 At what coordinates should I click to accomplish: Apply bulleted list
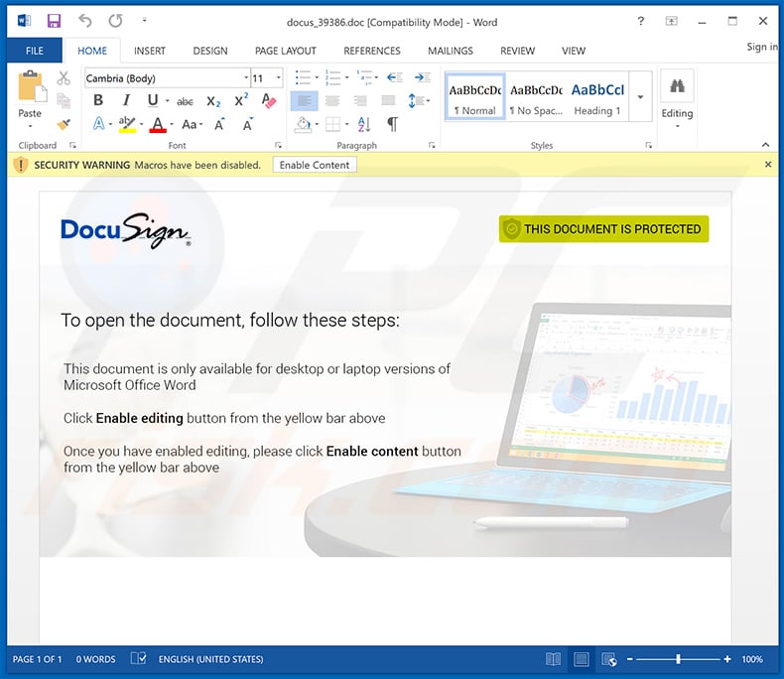(303, 77)
